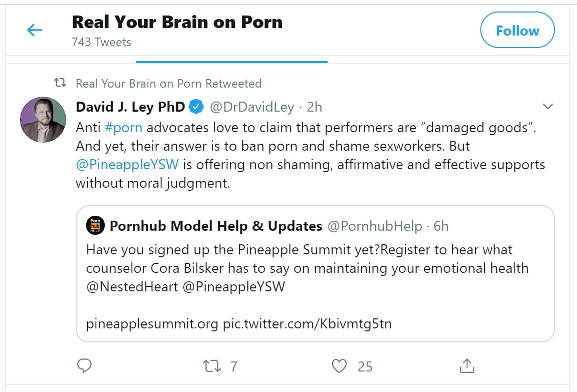
Task: Select the highlighted Tweets tab underline
Action: [231, 62]
